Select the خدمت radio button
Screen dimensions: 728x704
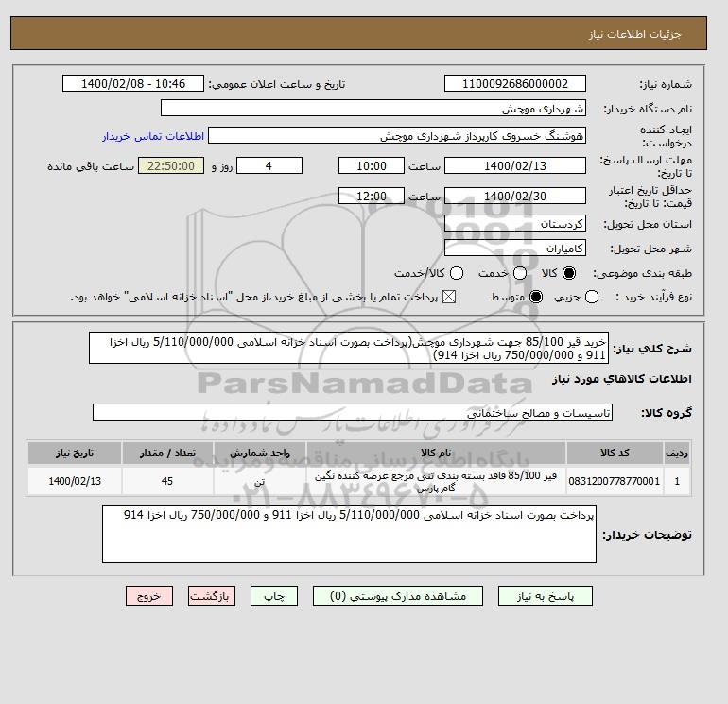tap(520, 273)
